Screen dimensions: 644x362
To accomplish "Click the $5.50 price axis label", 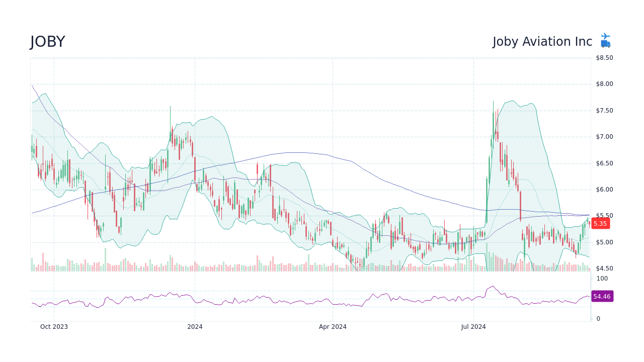I will point(604,216).
